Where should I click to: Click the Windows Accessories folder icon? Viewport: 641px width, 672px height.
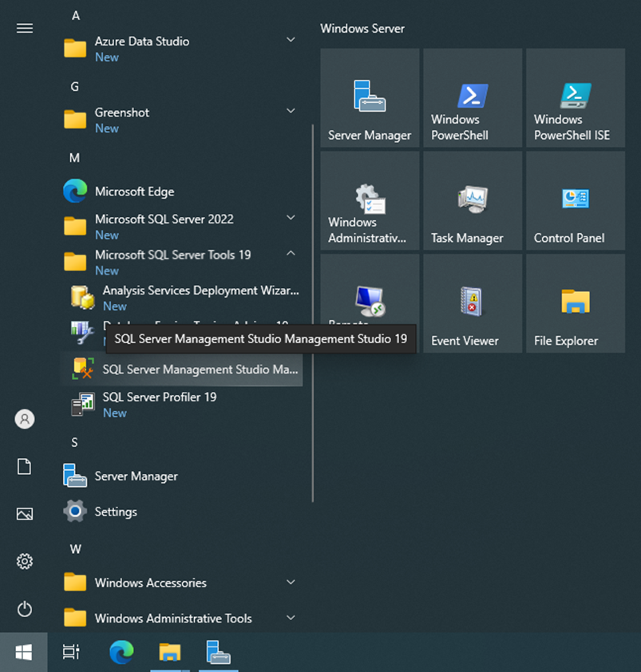[x=75, y=582]
